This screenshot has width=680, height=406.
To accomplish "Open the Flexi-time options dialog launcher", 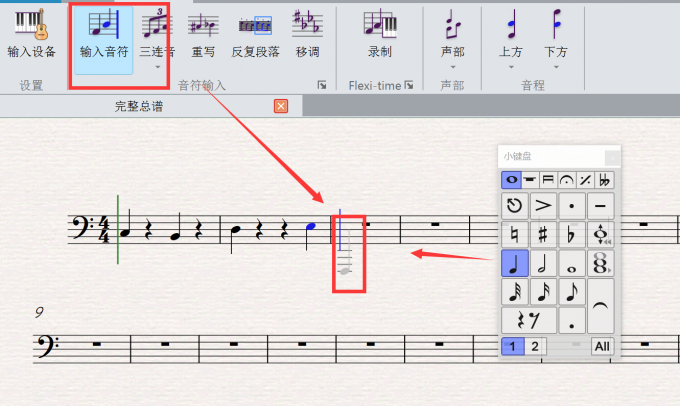I will (409, 85).
